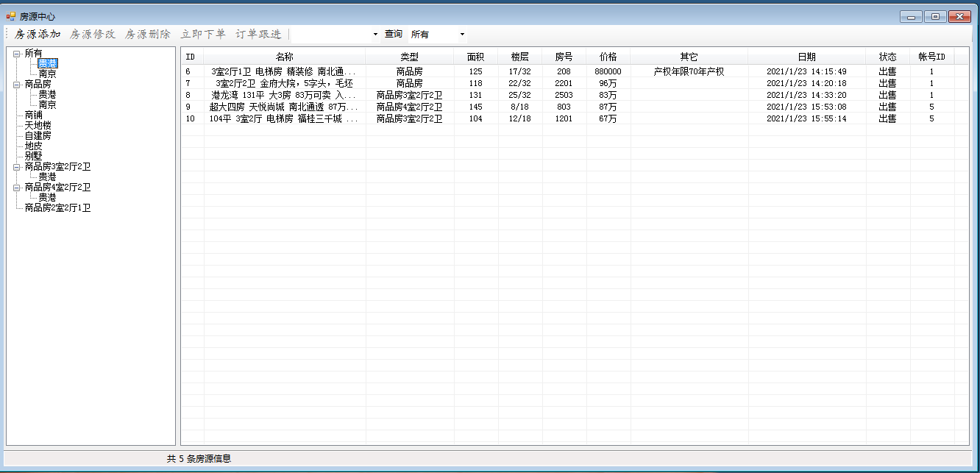The height and width of the screenshot is (473, 980).
Task: Select 南京 under the 所有 node
Action: [x=49, y=74]
